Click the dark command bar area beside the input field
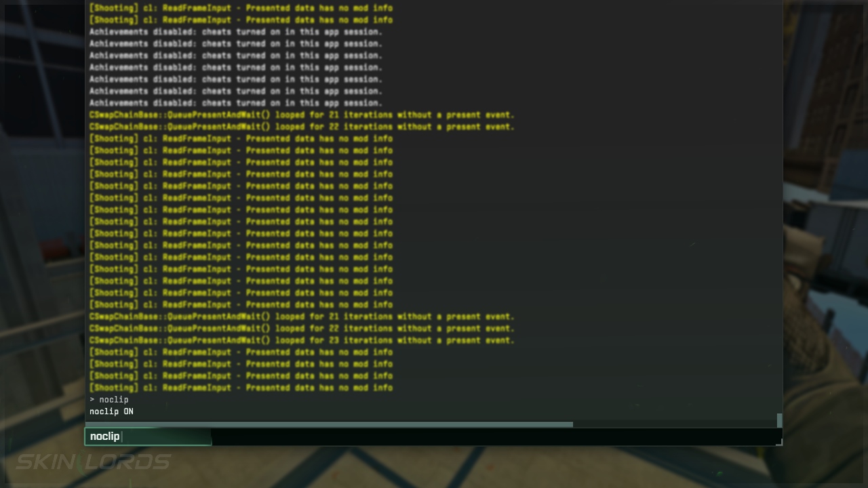The width and height of the screenshot is (868, 488). 495,436
